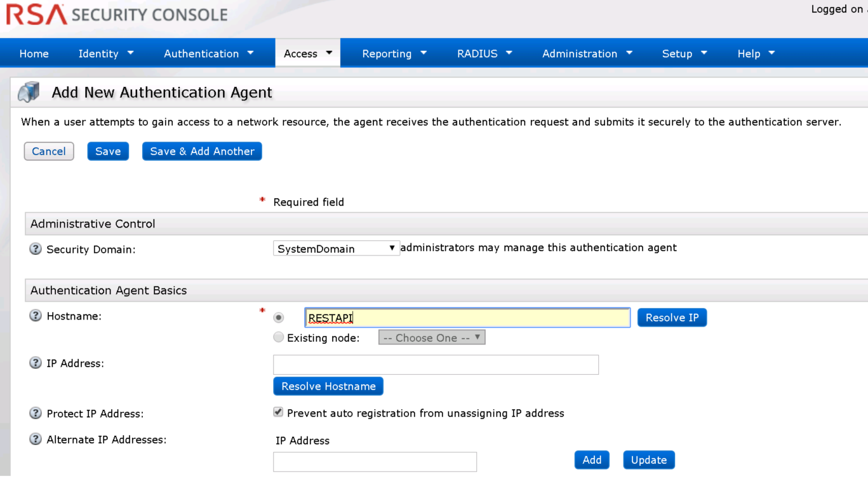Screen dimensions: 868x481
Task: Select the Existing node radio button
Action: click(x=278, y=337)
